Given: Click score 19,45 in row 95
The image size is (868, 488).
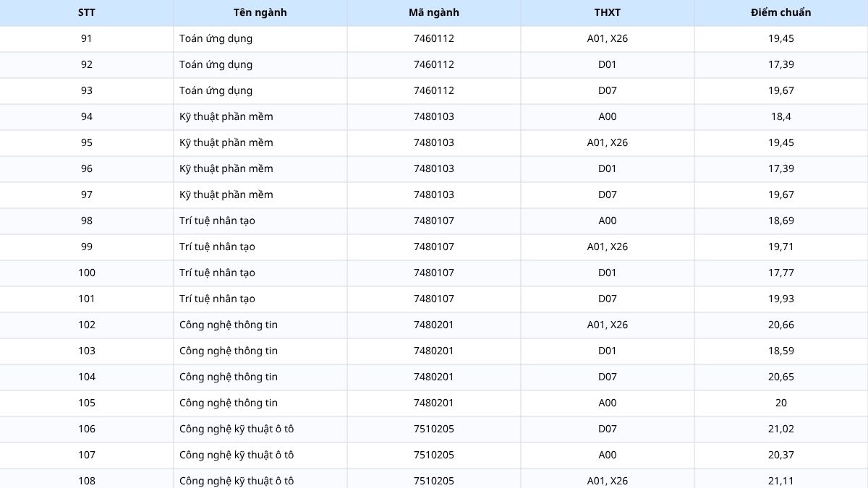Looking at the screenshot, I should click(781, 142).
